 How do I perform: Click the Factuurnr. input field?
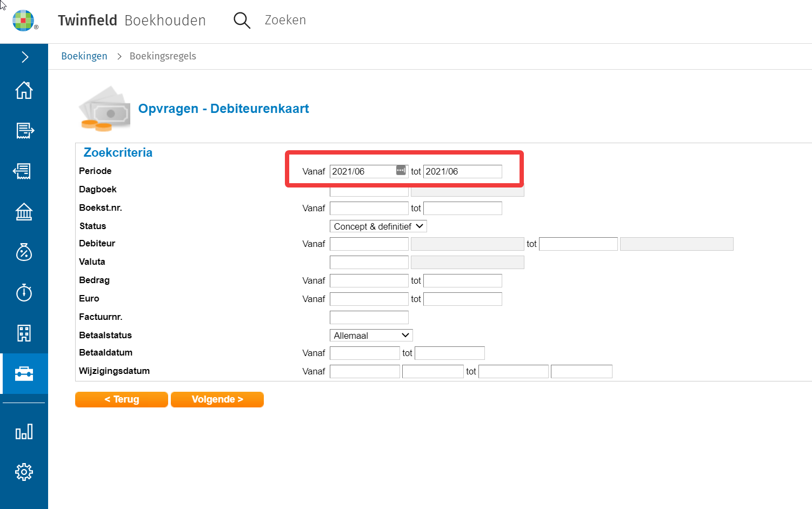click(369, 317)
